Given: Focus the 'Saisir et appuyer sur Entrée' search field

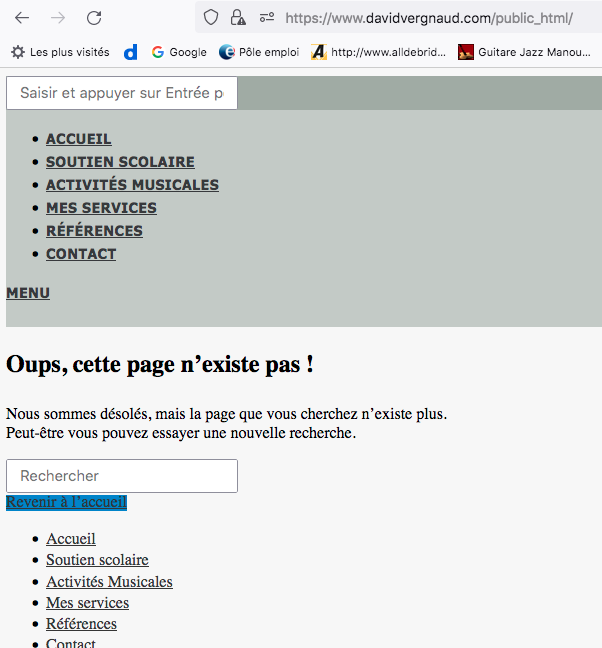Looking at the screenshot, I should point(121,93).
